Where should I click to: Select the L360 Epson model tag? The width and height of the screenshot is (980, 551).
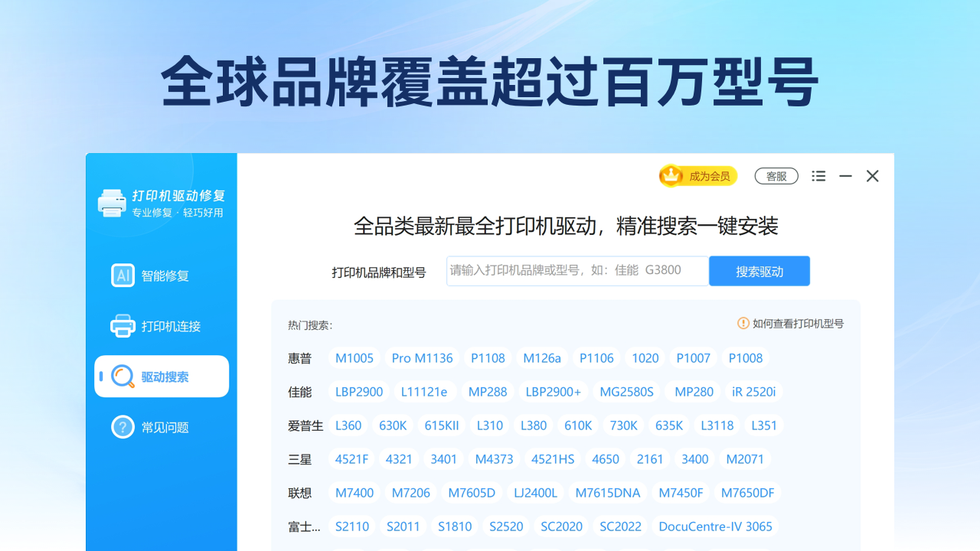point(348,425)
